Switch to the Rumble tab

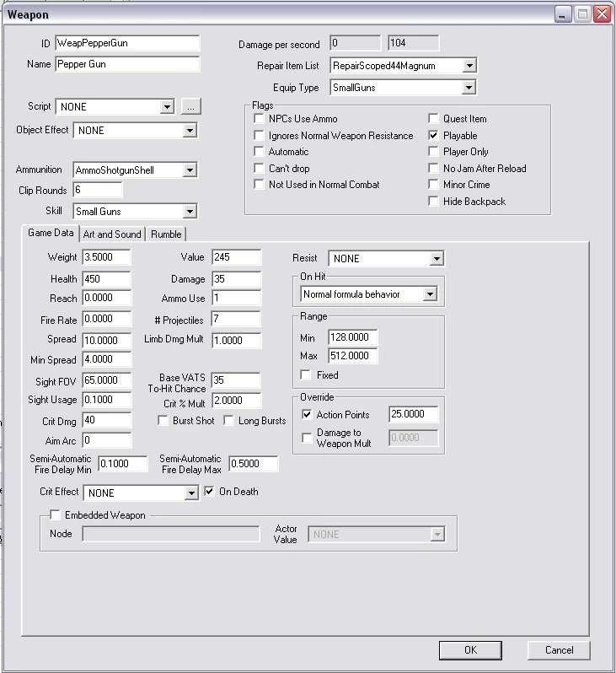click(x=166, y=234)
